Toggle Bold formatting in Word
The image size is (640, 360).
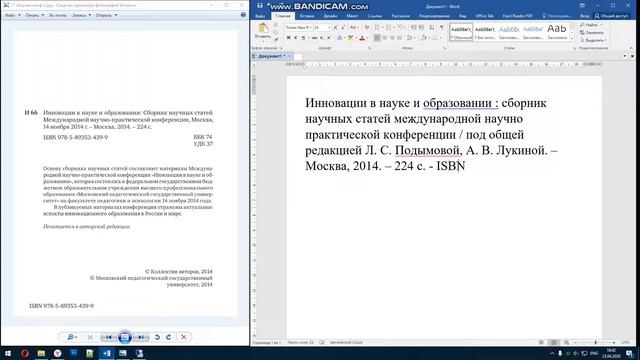(x=289, y=38)
